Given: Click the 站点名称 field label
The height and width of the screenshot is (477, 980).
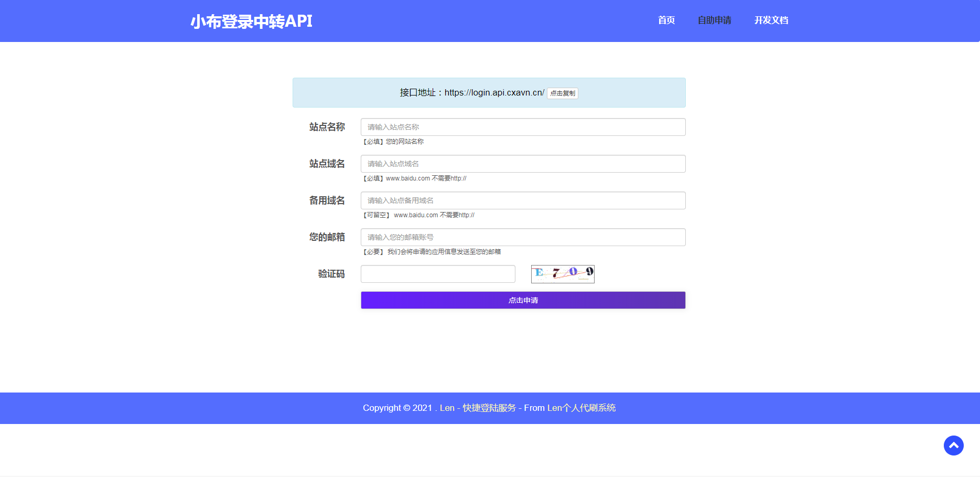Looking at the screenshot, I should [327, 127].
